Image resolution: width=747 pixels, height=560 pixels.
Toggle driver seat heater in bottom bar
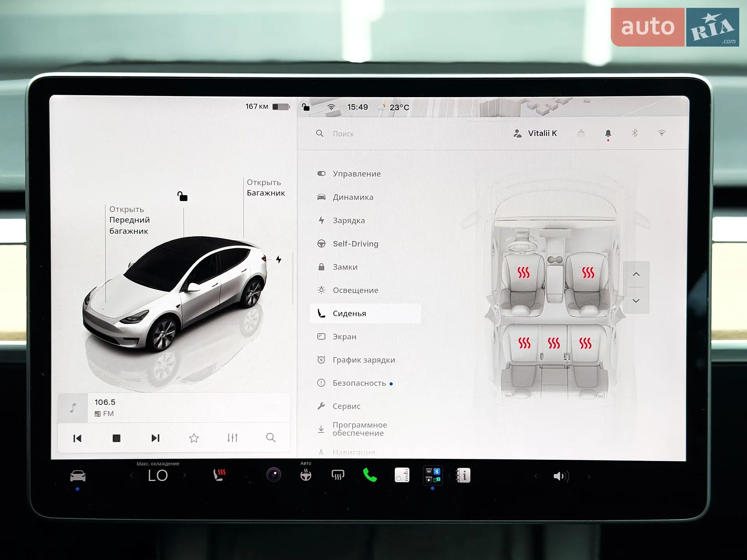pyautogui.click(x=219, y=475)
